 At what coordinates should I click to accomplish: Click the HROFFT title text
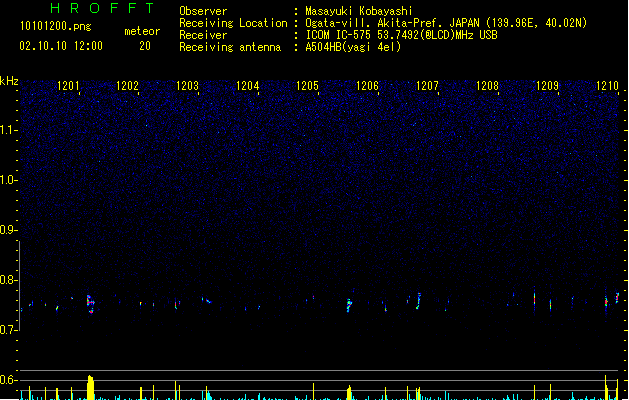(x=103, y=8)
